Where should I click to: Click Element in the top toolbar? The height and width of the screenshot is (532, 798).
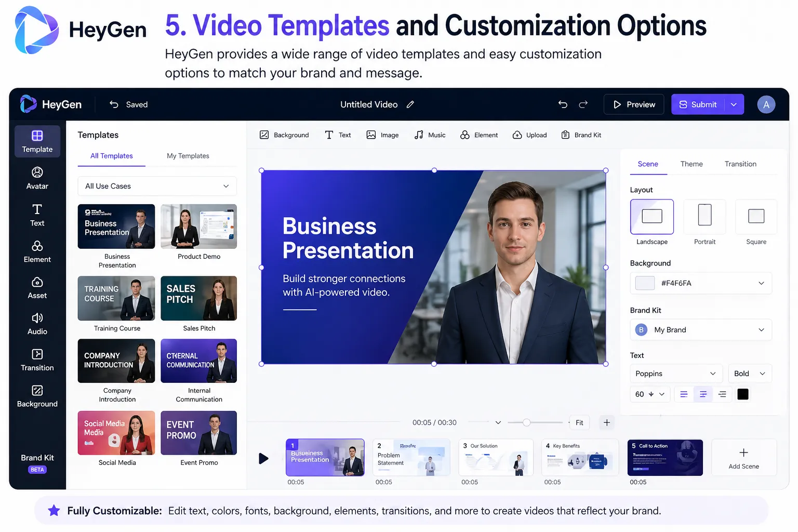pyautogui.click(x=479, y=135)
